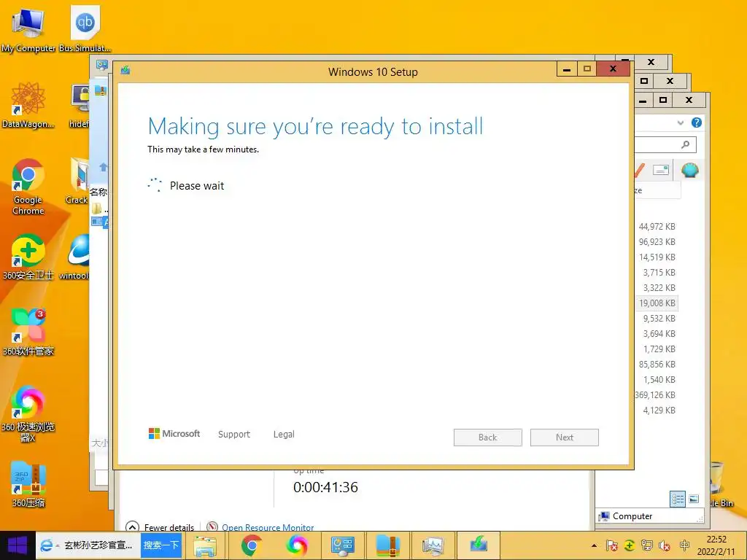Viewport: 747px width, 560px height.
Task: Open the Bus.Simulat... qBittorrent file icon
Action: click(85, 29)
